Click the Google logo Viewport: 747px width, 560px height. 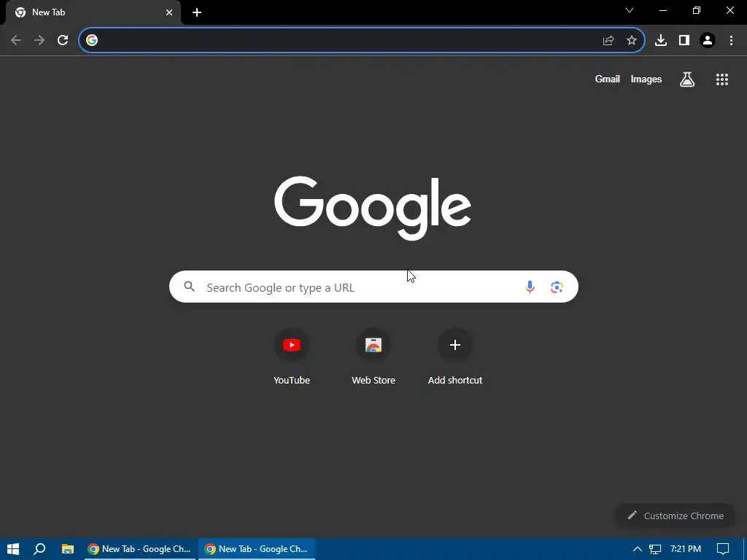click(x=373, y=208)
